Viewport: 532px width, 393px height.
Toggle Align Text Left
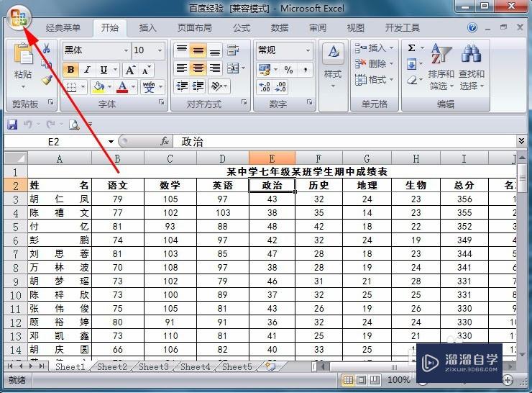tap(182, 68)
